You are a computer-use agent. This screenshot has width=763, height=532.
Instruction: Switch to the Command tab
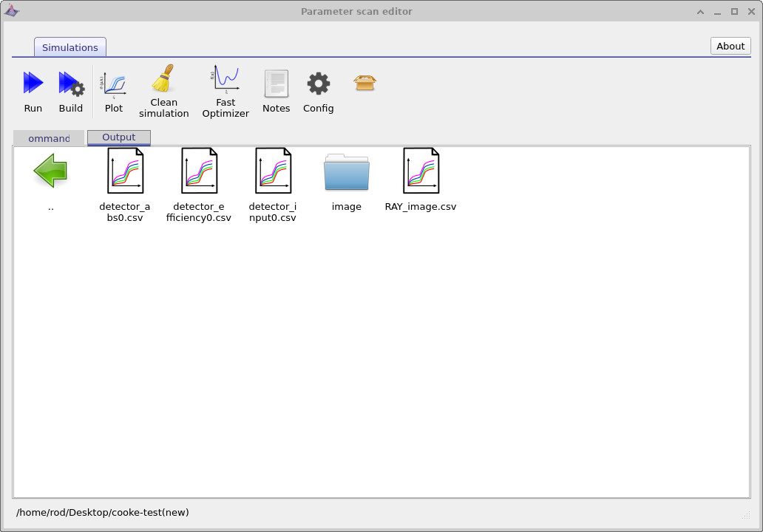47,138
